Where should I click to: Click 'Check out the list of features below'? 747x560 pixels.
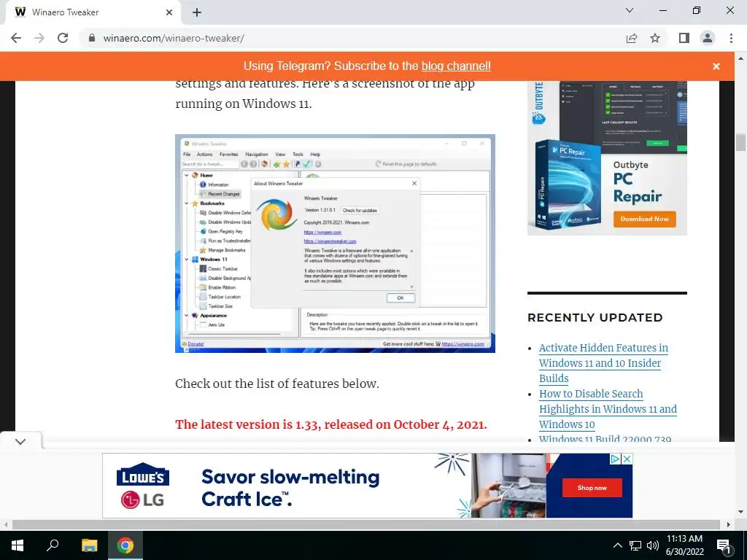coord(277,384)
